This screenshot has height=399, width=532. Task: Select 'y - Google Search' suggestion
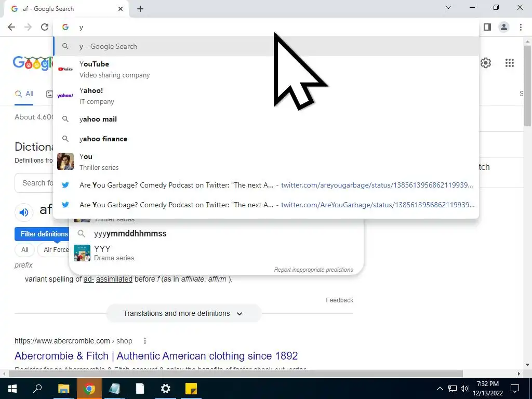(266, 46)
